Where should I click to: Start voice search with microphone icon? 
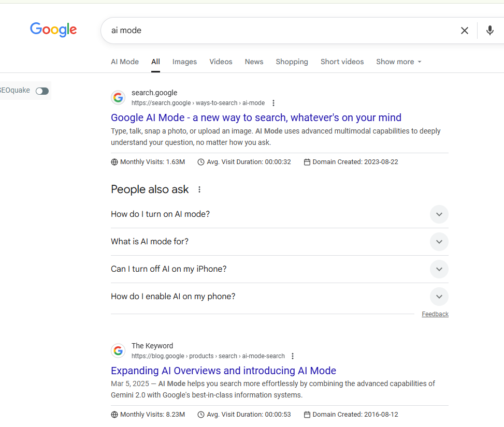pos(489,31)
